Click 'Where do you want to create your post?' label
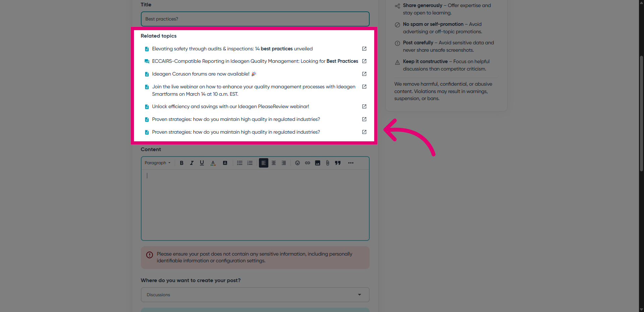Screen dimensions: 644x312 point(191,280)
